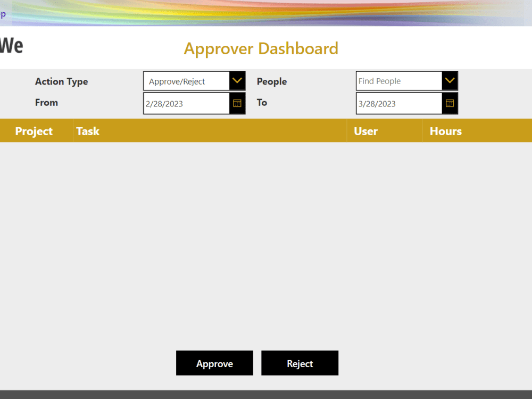Click the From label
Screen dimensions: 532x399
click(46, 103)
